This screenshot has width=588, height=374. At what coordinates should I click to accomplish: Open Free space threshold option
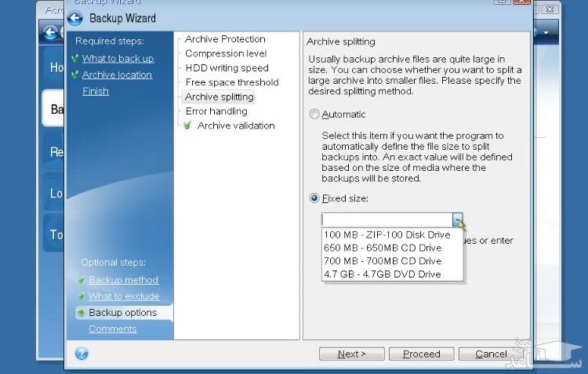click(x=231, y=82)
